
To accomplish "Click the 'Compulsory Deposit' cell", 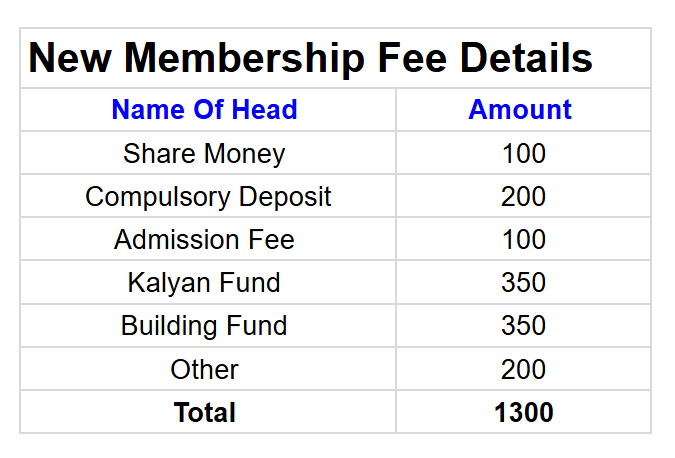I will point(208,197).
